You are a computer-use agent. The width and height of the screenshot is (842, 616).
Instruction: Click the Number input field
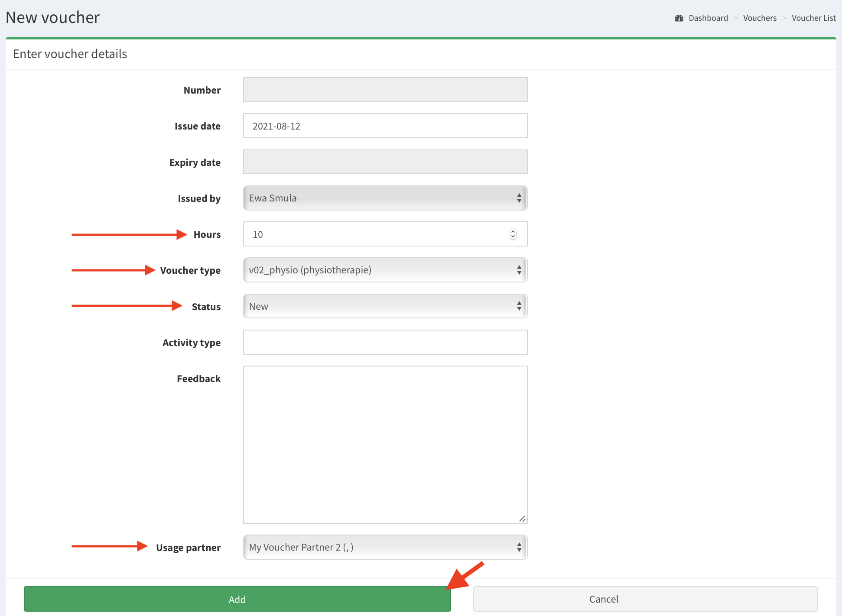pyautogui.click(x=385, y=90)
